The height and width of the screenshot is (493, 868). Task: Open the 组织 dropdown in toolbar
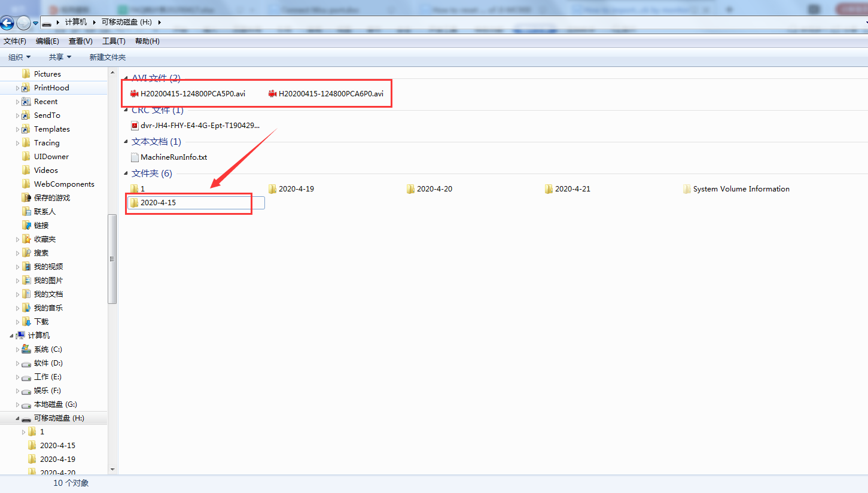20,57
